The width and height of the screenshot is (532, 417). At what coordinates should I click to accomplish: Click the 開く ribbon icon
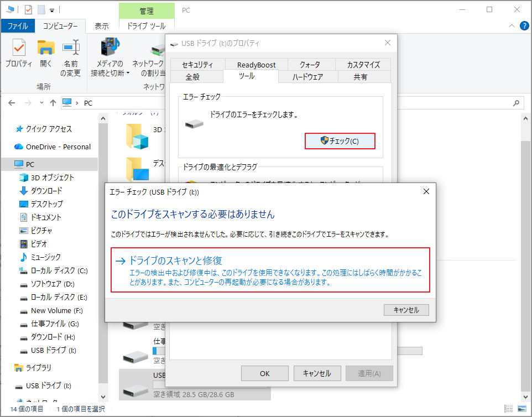[x=46, y=53]
